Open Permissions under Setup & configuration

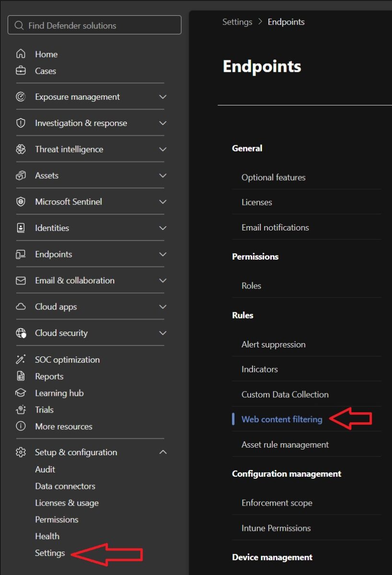pos(57,519)
